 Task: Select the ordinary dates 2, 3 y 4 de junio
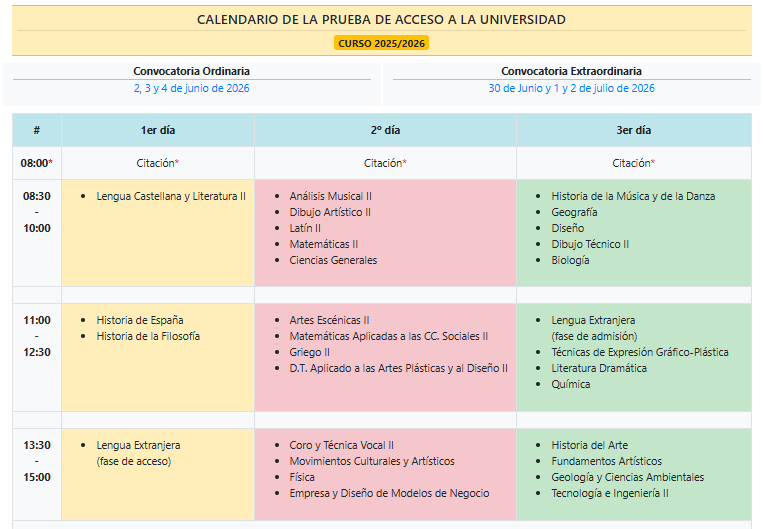coord(192,88)
